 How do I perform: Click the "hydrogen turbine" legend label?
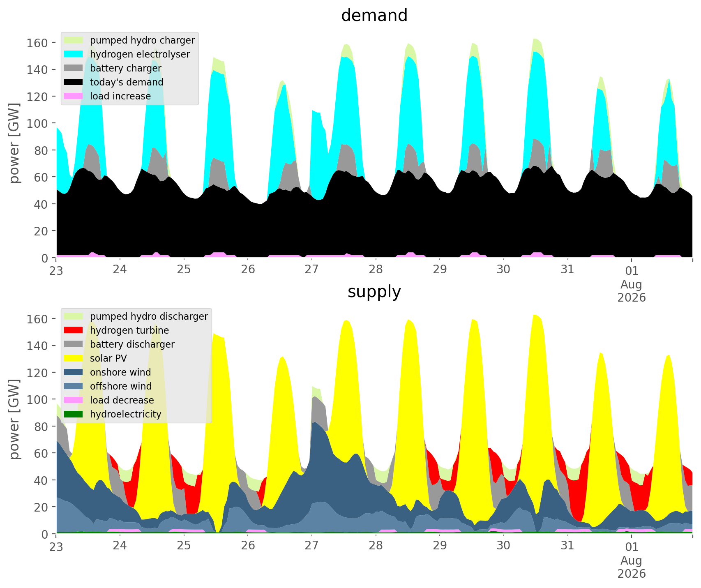tap(129, 330)
